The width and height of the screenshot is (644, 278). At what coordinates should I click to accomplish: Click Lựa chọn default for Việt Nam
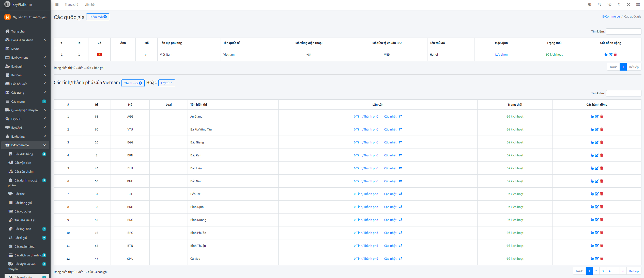[x=501, y=55]
